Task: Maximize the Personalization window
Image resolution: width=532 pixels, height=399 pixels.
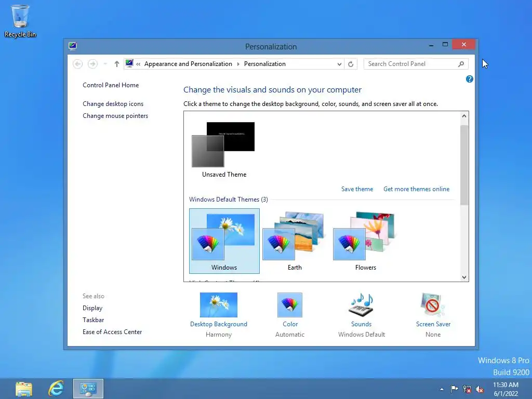Action: coord(445,45)
